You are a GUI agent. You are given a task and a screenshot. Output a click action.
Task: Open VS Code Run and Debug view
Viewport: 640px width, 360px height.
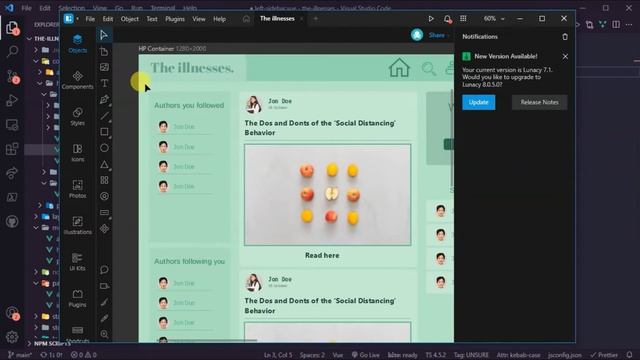pyautogui.click(x=12, y=100)
